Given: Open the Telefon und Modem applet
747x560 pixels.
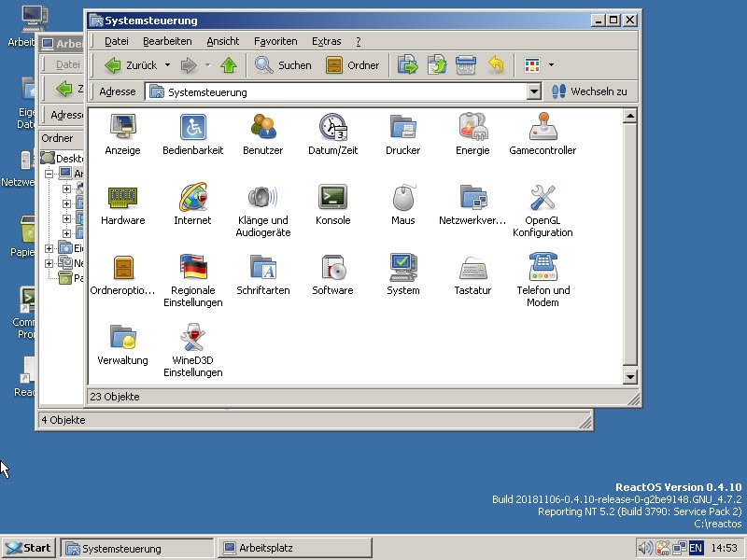Looking at the screenshot, I should [x=543, y=268].
